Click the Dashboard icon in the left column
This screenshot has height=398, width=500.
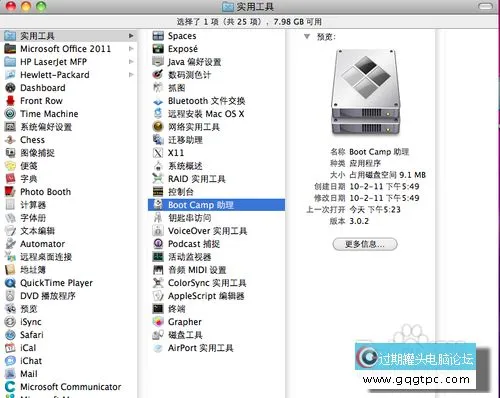pyautogui.click(x=10, y=88)
